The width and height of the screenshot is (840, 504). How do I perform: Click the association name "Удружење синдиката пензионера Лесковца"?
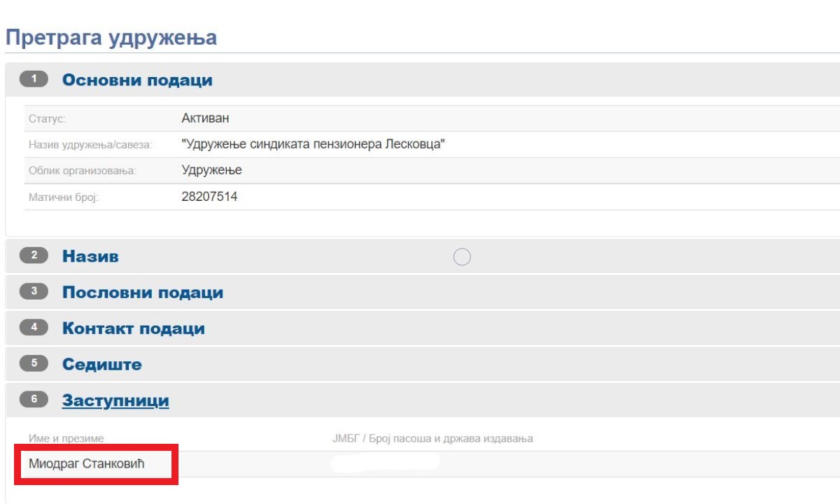tap(314, 144)
